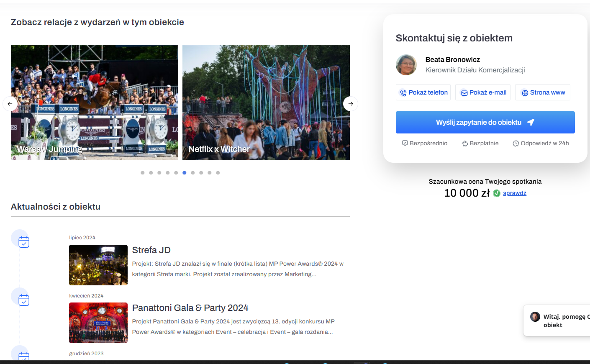Click the Pokaż e-mail button
Image resolution: width=590 pixels, height=364 pixels.
tap(483, 92)
